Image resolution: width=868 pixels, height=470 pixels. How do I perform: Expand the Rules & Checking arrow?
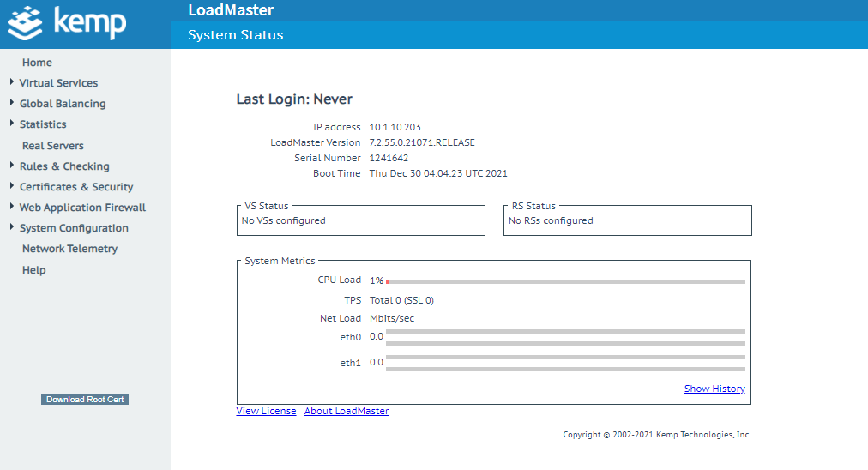pos(12,166)
